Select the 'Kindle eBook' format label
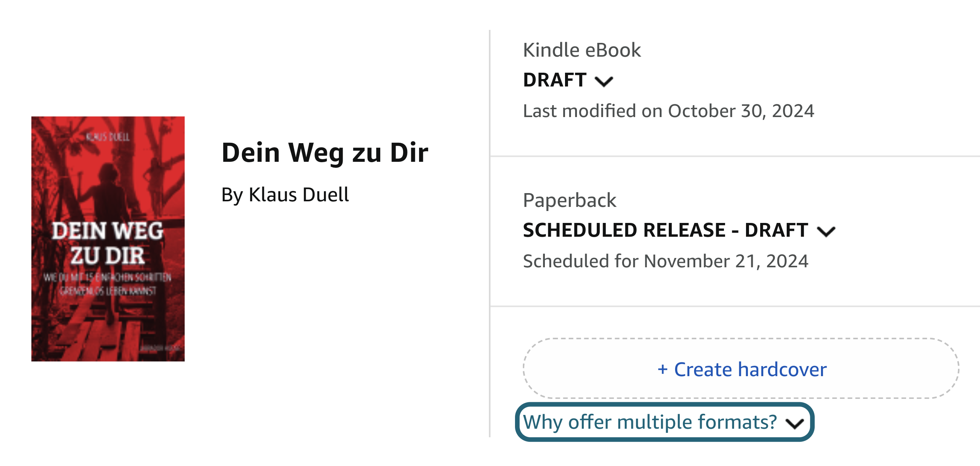 point(581,50)
